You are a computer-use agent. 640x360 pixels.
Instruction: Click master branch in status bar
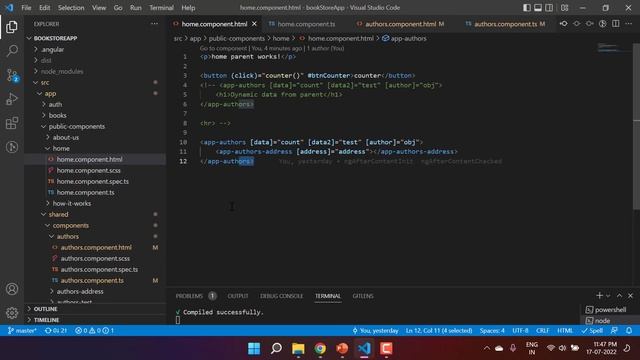[x=22, y=330]
